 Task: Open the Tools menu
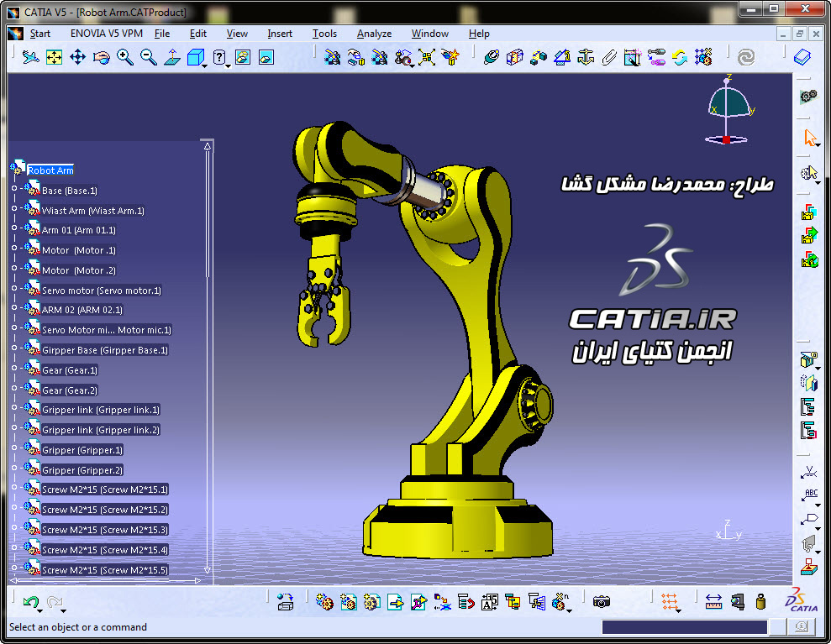click(324, 34)
